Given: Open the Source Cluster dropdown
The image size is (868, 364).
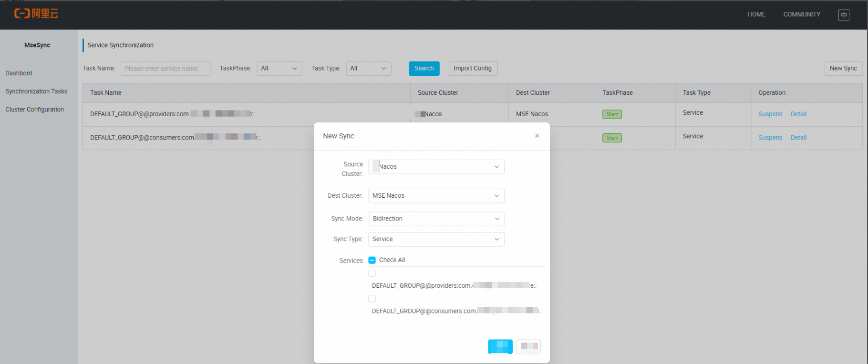Looking at the screenshot, I should pyautogui.click(x=436, y=167).
